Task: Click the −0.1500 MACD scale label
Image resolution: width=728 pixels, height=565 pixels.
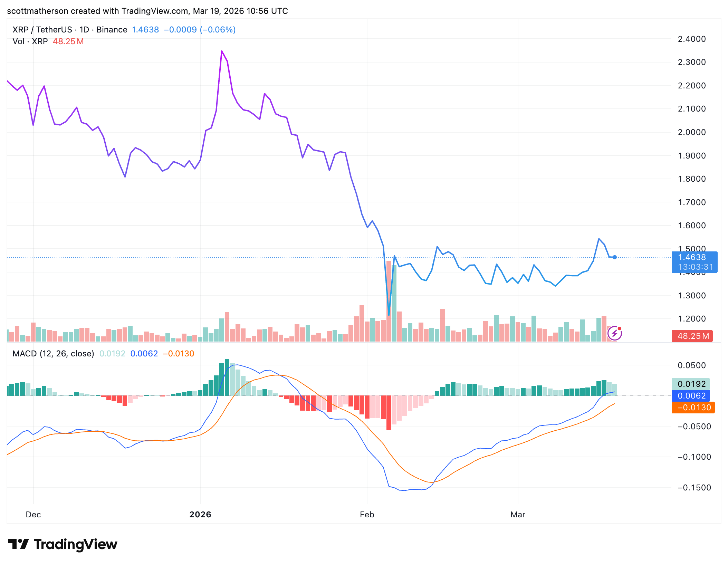Action: coord(694,488)
